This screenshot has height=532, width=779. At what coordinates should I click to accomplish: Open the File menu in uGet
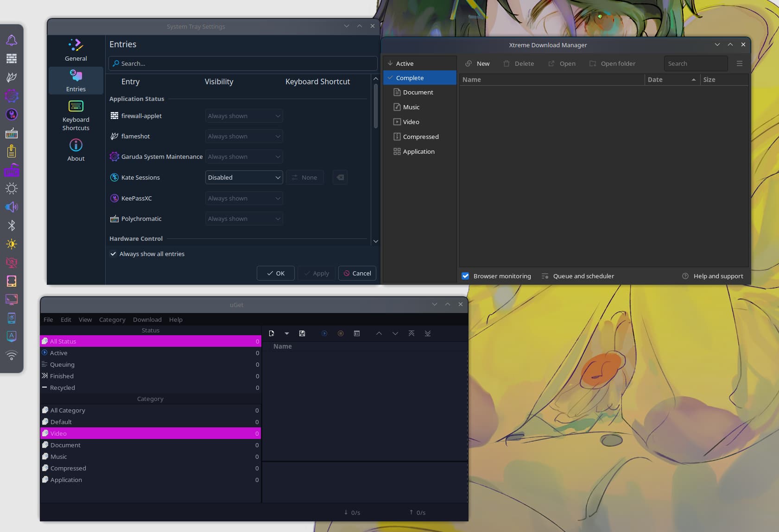[48, 319]
